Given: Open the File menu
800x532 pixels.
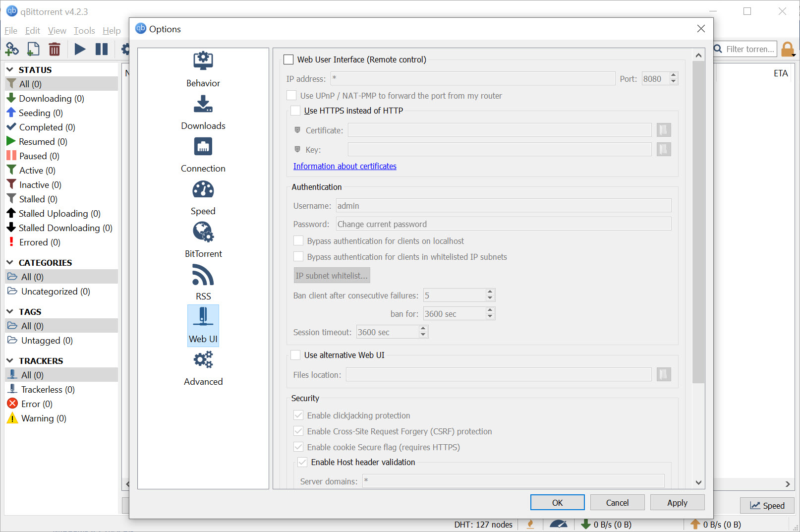Looking at the screenshot, I should [x=11, y=31].
